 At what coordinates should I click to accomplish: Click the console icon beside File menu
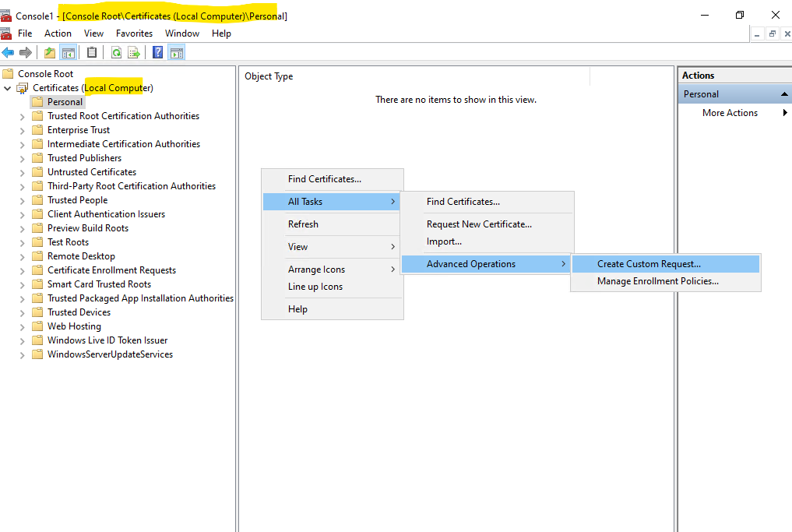pos(6,33)
